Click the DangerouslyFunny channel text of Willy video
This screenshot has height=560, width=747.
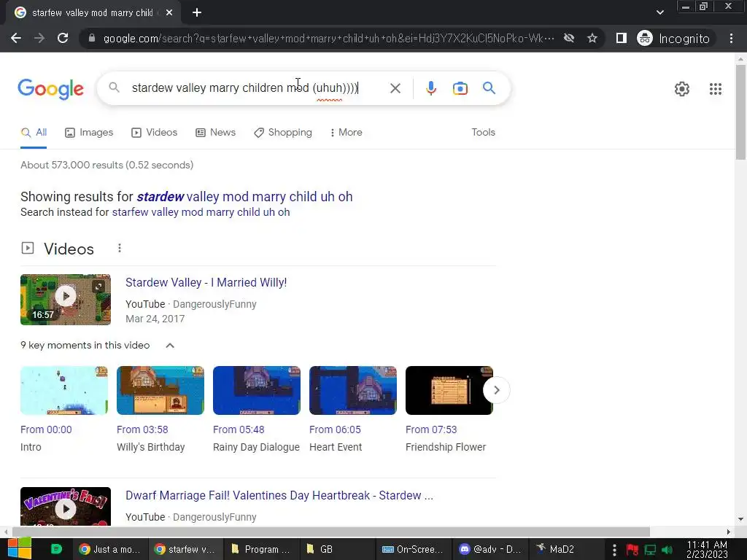click(x=214, y=304)
